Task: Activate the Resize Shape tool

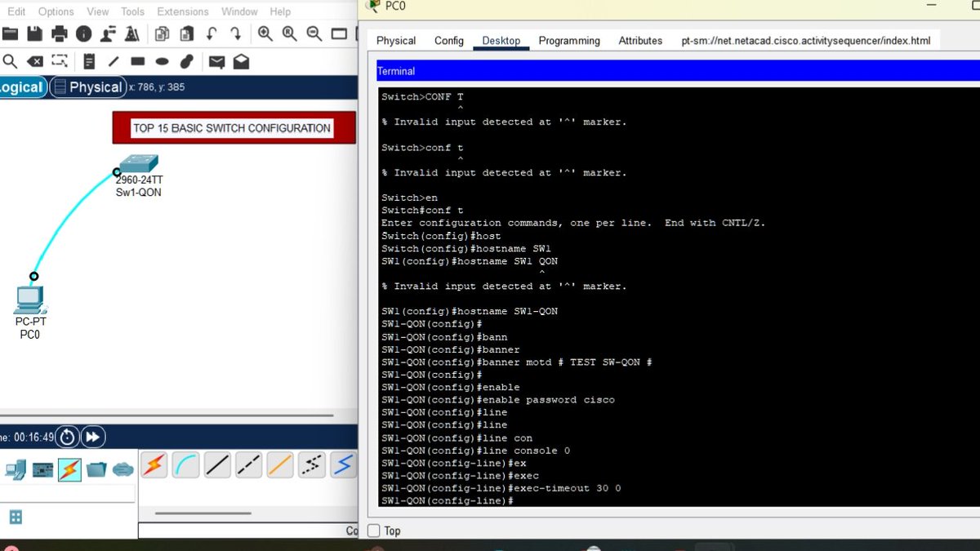Action: [x=60, y=61]
